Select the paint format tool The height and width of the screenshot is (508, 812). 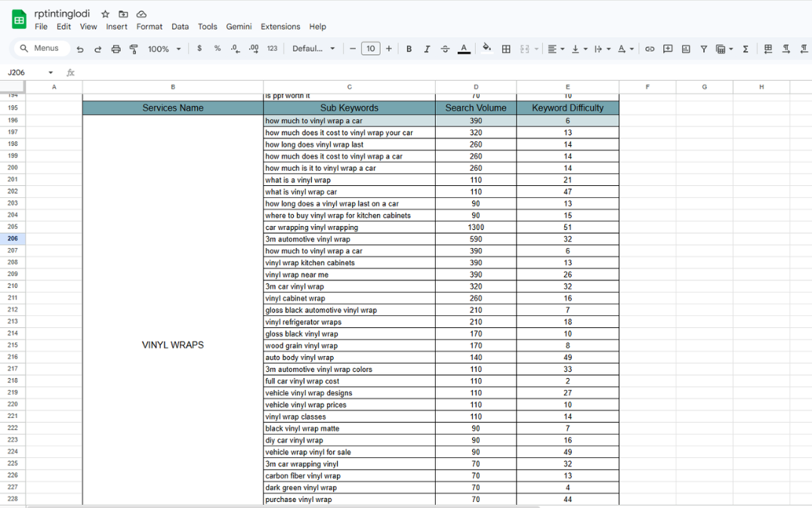point(134,49)
